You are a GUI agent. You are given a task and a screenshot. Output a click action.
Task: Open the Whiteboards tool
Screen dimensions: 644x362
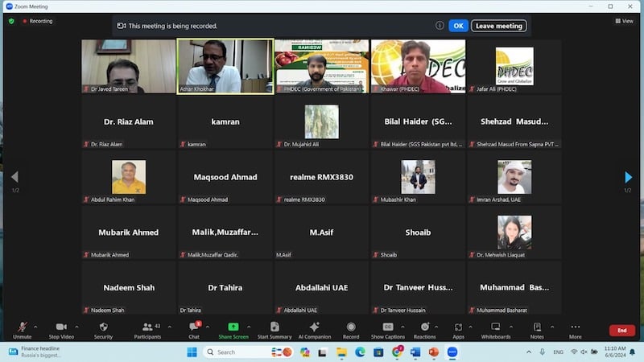[x=495, y=329]
